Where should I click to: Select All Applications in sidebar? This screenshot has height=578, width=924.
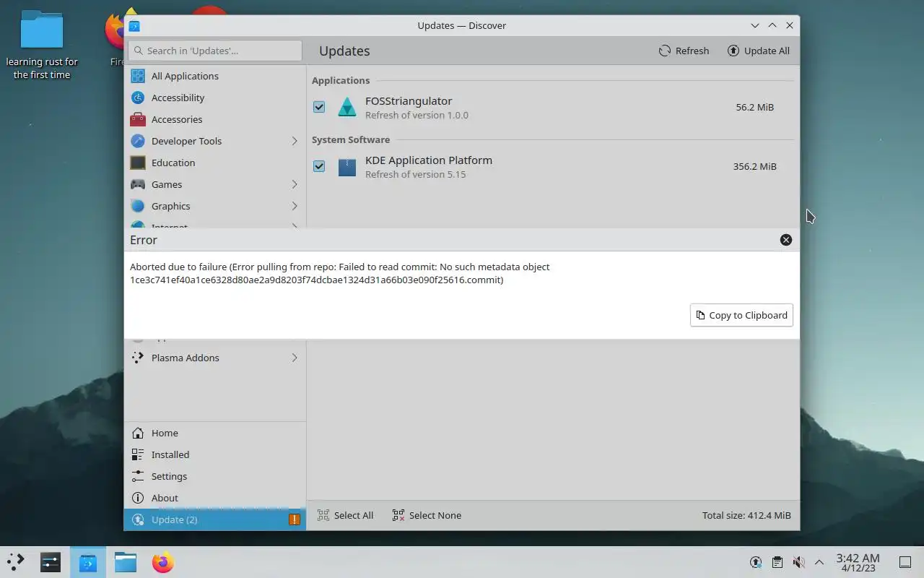(215, 76)
